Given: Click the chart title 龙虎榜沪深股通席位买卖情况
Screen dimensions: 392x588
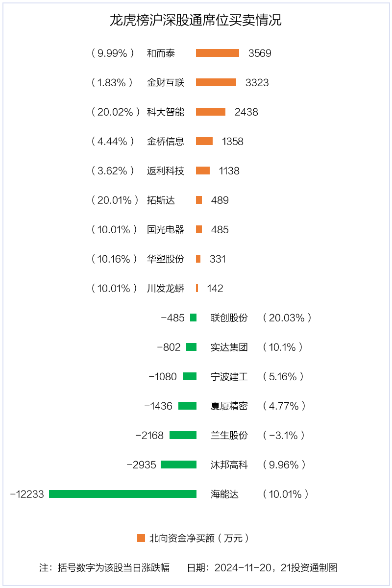Looking at the screenshot, I should [x=196, y=21].
